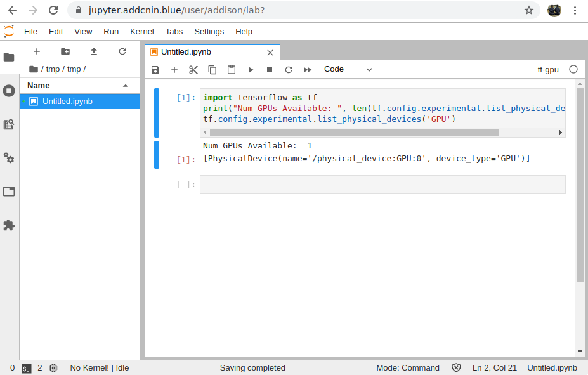Create a new folder in file browser
Screen dimensions: 588x375
click(x=65, y=51)
